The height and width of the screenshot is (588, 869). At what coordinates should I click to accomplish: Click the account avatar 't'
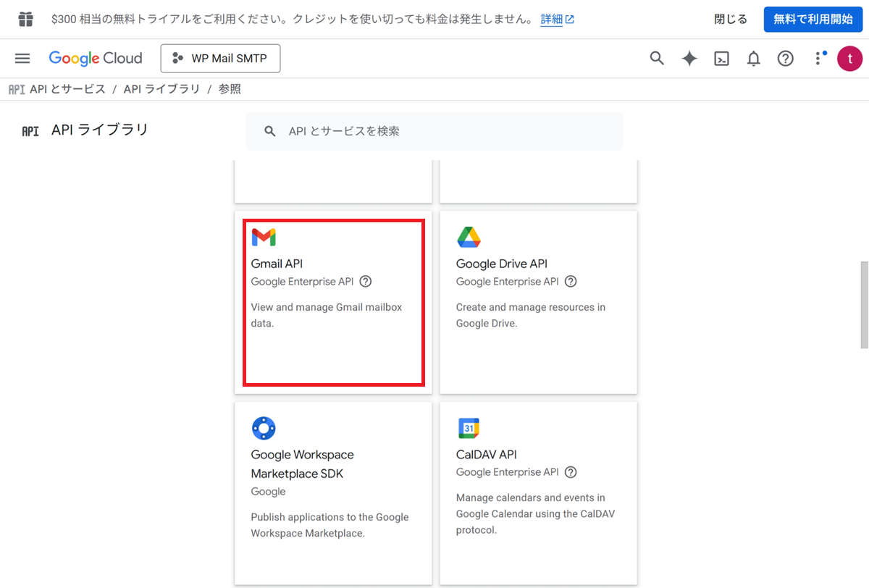click(849, 59)
